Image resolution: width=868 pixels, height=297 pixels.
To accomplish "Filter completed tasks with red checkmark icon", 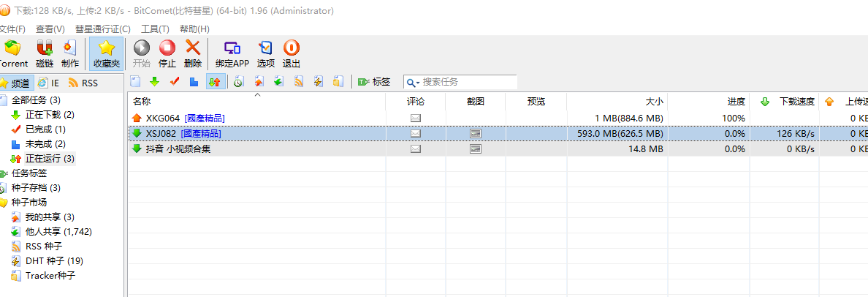I will (175, 82).
